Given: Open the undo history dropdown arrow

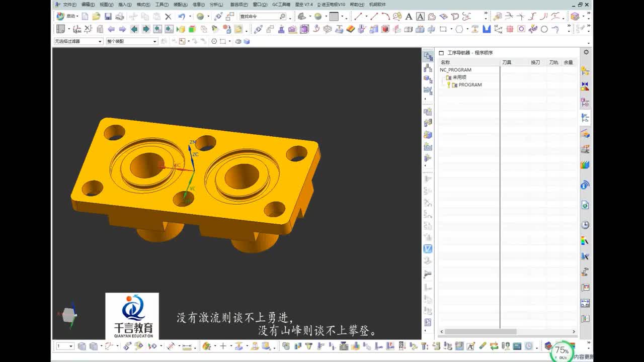Looking at the screenshot, I should click(x=190, y=17).
